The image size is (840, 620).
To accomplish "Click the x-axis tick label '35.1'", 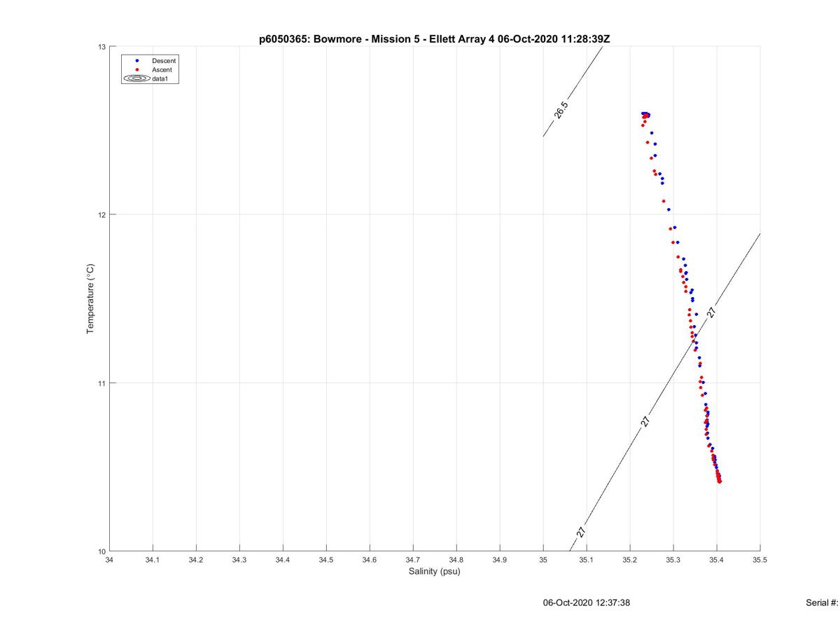I will pos(587,560).
